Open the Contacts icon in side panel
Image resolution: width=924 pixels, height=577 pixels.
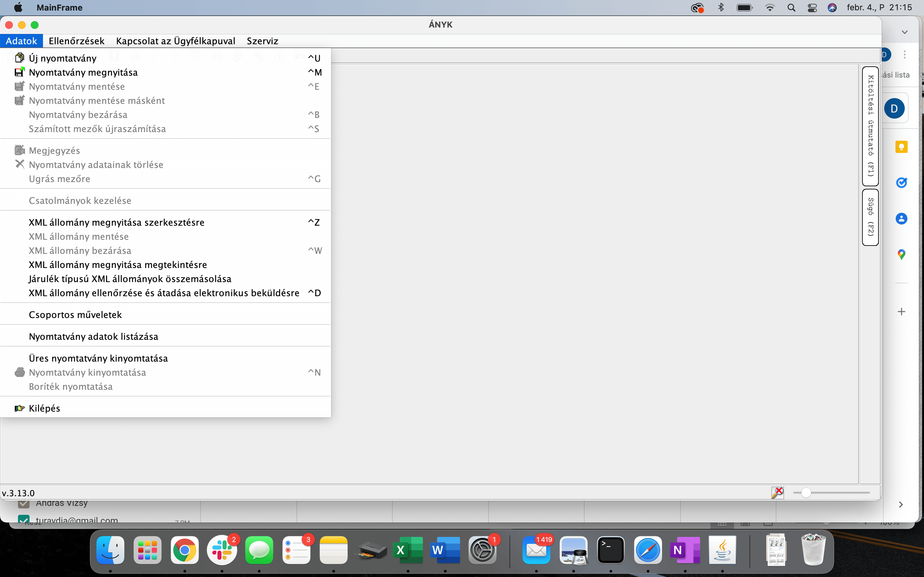point(901,219)
